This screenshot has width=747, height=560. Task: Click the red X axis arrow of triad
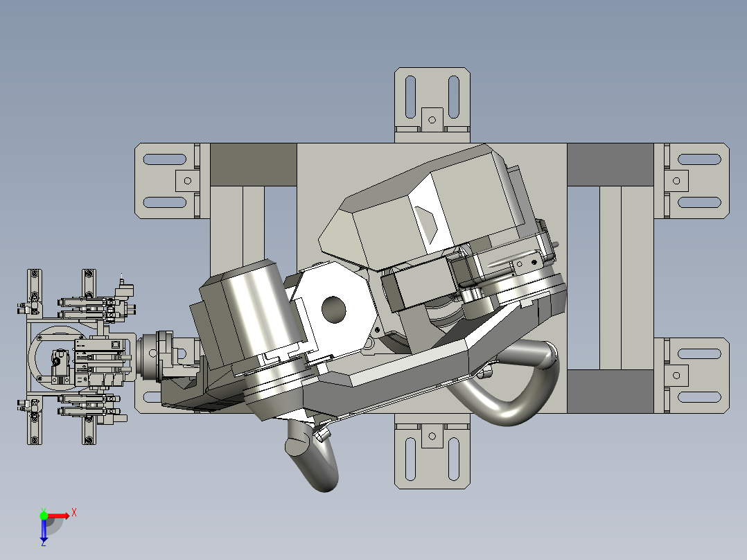(59, 516)
